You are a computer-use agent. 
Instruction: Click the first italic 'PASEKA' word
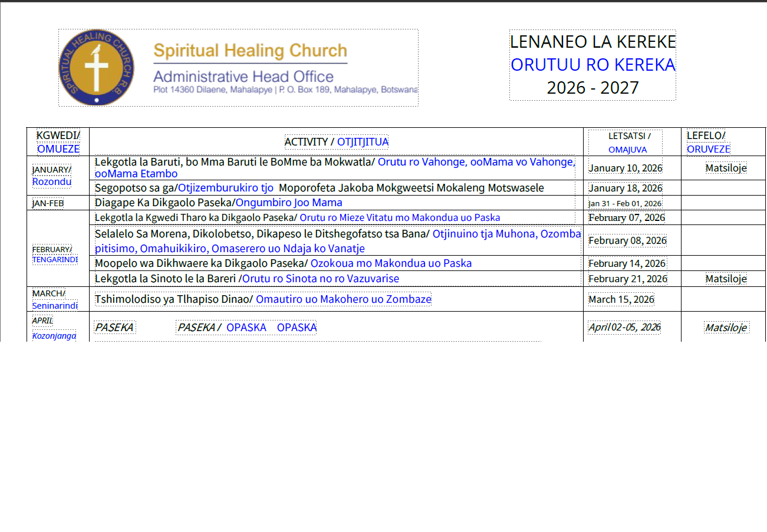click(114, 327)
